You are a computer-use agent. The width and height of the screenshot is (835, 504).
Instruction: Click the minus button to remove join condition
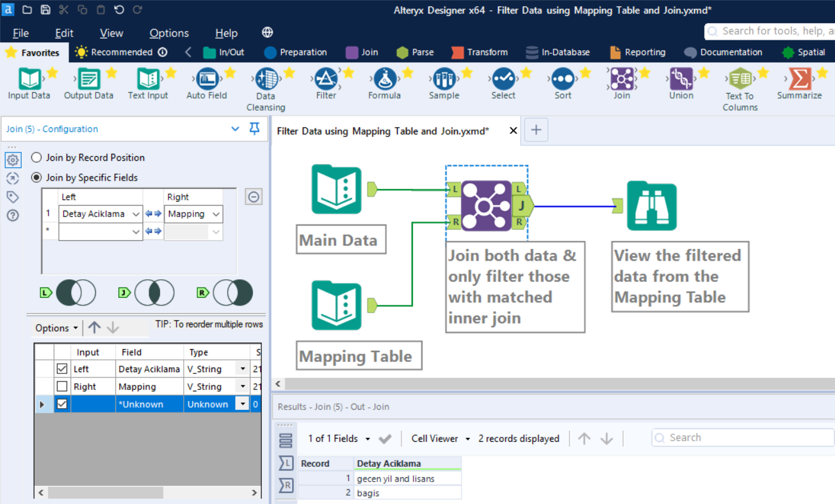(x=254, y=197)
